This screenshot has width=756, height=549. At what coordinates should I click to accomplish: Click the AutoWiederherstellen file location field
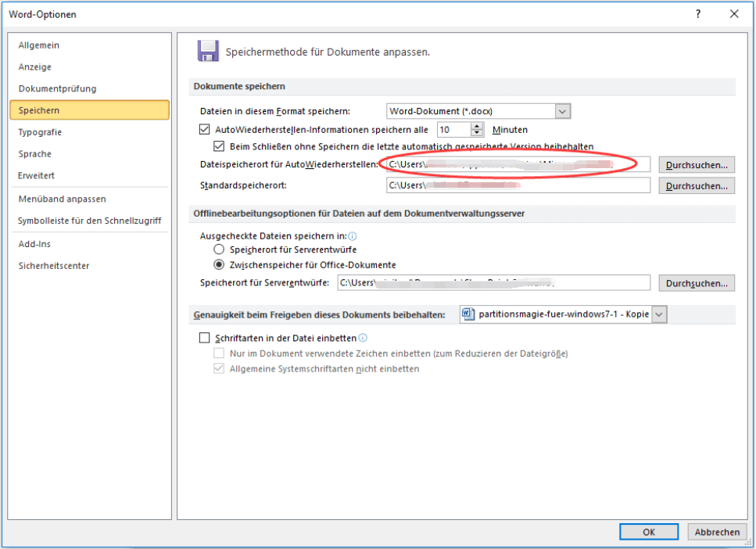(518, 164)
